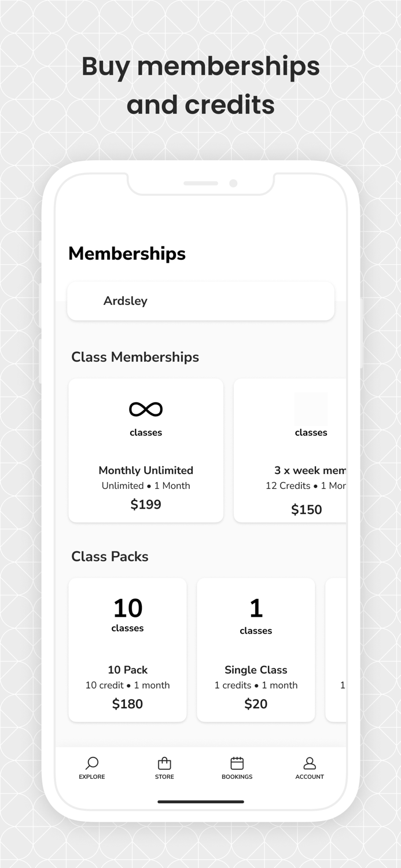Image resolution: width=401 pixels, height=868 pixels.
Task: Open the Account person icon
Action: click(x=310, y=763)
